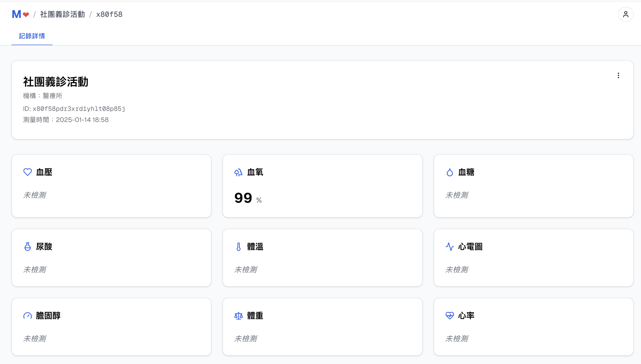Click the blood pressure heart icon
641x364 pixels.
click(28, 172)
